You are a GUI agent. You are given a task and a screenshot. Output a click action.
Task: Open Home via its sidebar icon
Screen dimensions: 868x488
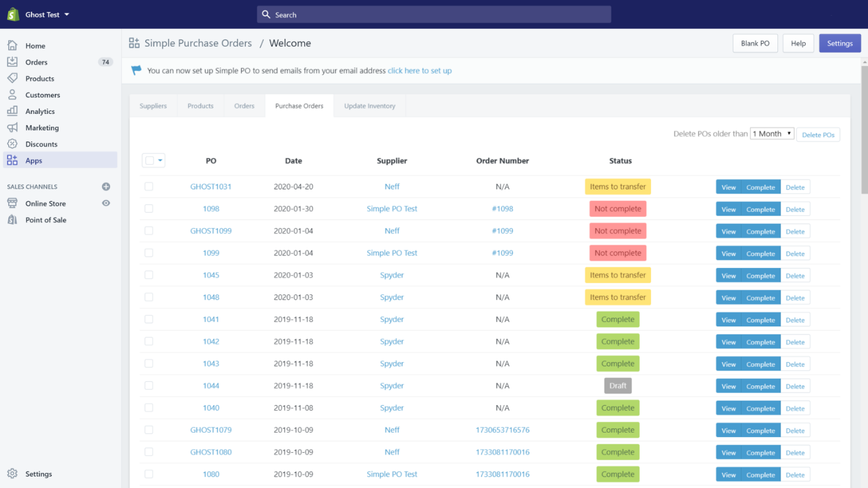pyautogui.click(x=13, y=45)
